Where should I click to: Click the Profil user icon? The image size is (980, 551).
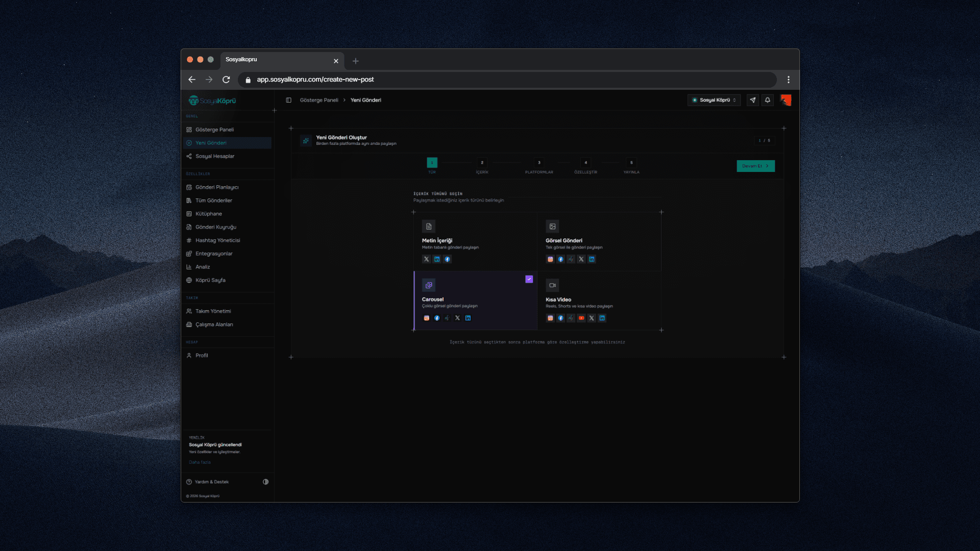point(189,356)
